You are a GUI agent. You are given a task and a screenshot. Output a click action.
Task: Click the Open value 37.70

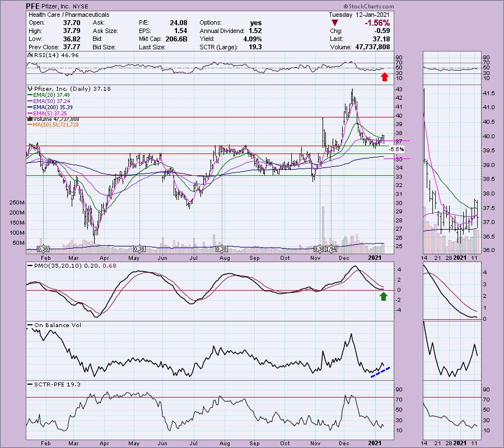coord(72,23)
